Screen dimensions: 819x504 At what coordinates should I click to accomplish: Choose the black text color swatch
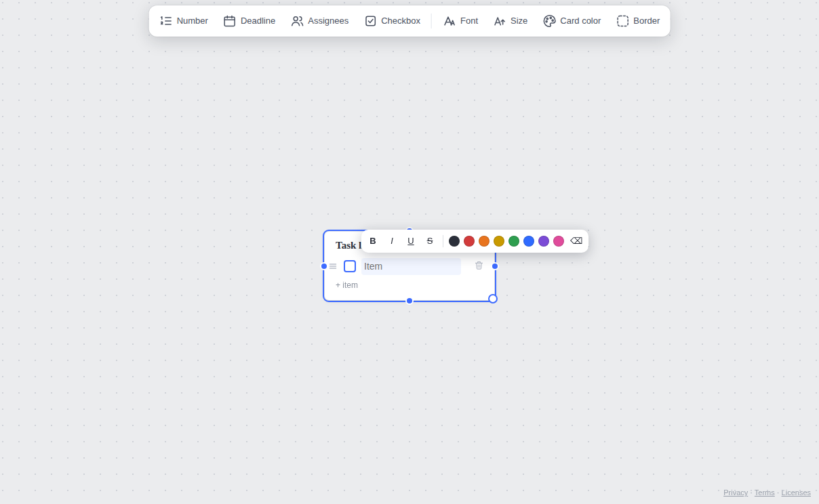(454, 241)
